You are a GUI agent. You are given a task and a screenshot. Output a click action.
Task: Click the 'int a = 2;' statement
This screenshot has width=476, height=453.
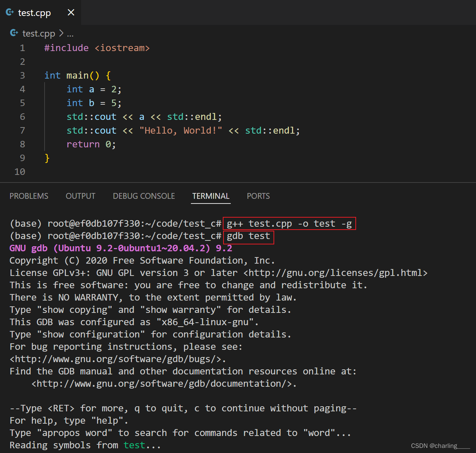tap(94, 89)
